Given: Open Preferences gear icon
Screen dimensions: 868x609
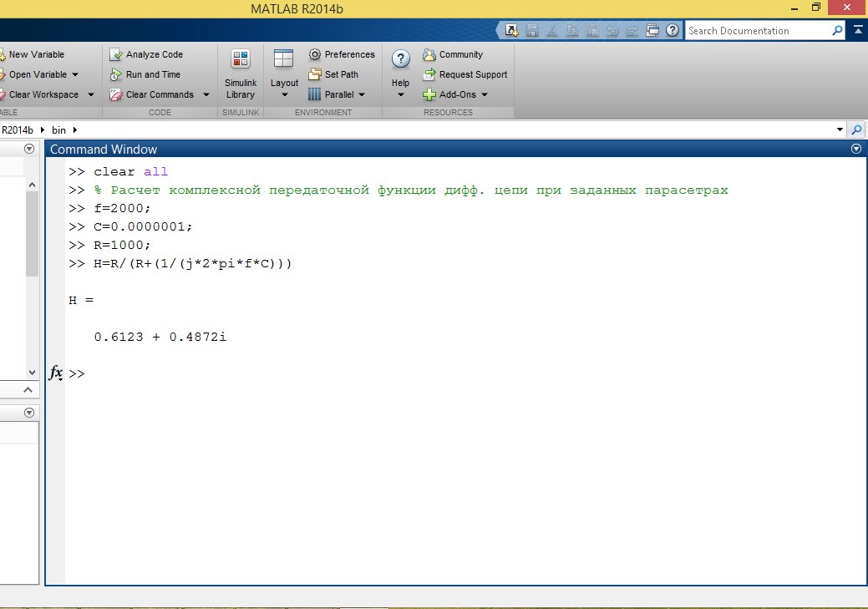Looking at the screenshot, I should 314,54.
